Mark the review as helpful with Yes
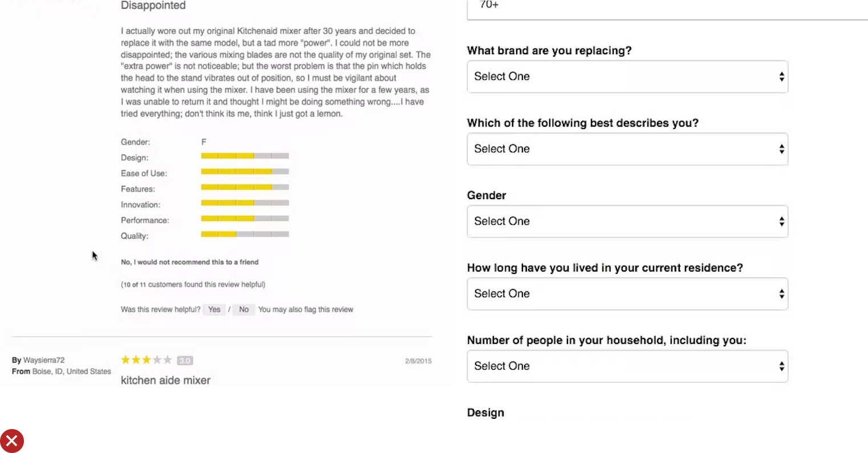Image resolution: width=868 pixels, height=453 pixels. click(214, 309)
